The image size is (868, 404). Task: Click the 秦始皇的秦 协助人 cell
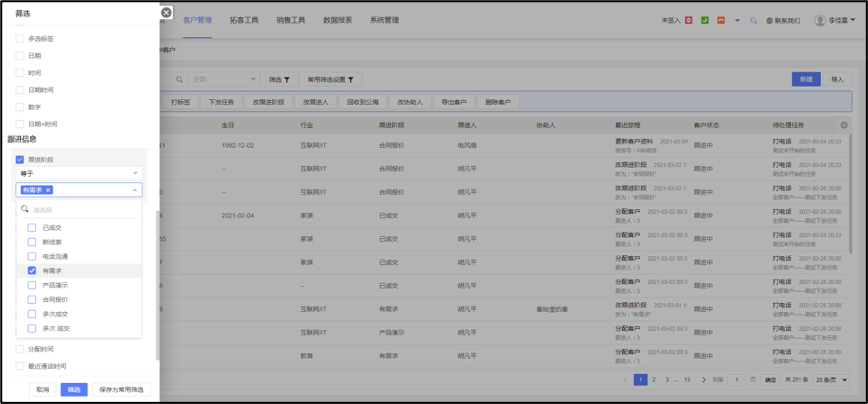click(552, 309)
